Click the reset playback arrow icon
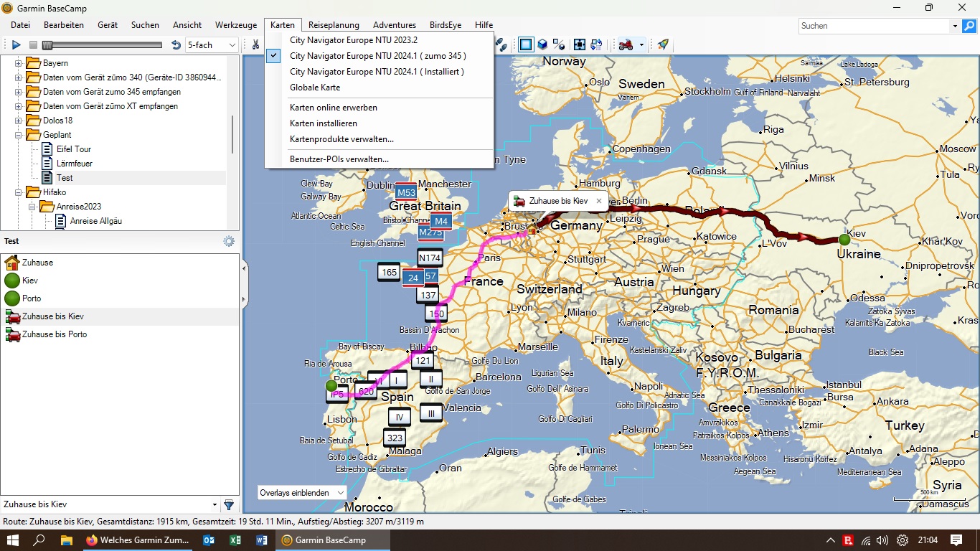Image resolution: width=980 pixels, height=551 pixels. 176,44
